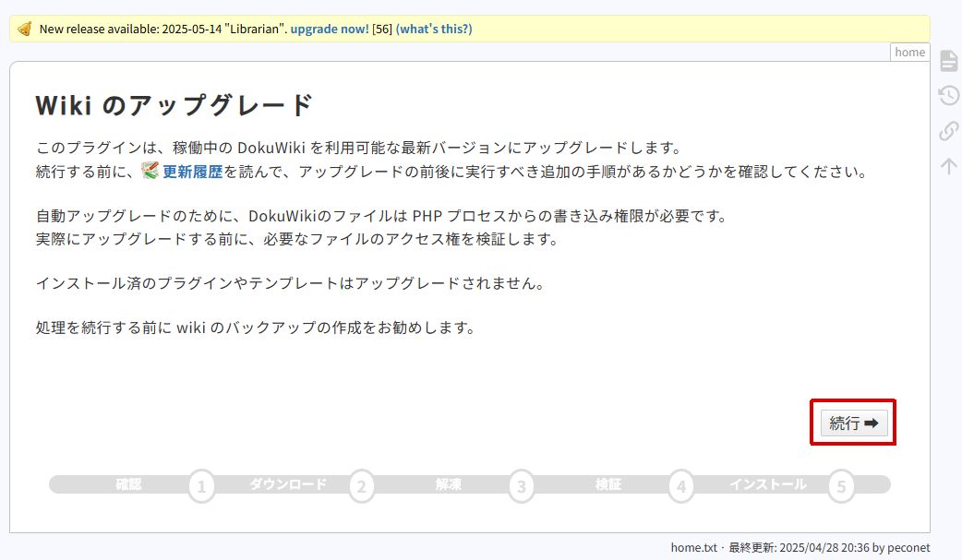This screenshot has height=560, width=962.
Task: Click step 1 circle in progress bar
Action: [x=201, y=486]
